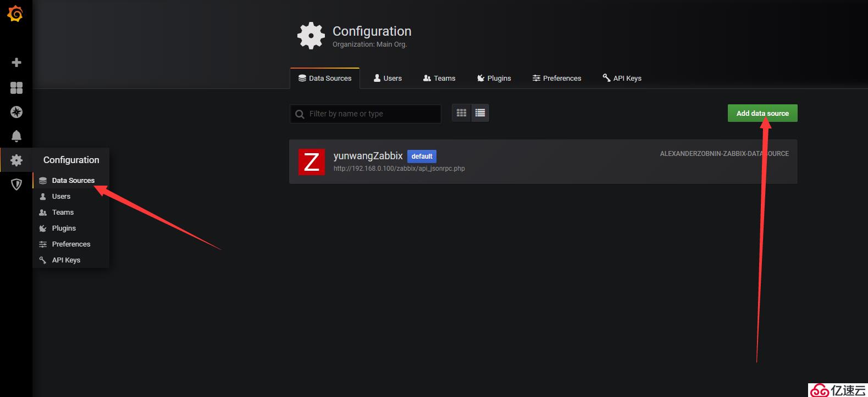The height and width of the screenshot is (397, 868).
Task: Select Plugins in the flyout menu
Action: tap(71, 228)
